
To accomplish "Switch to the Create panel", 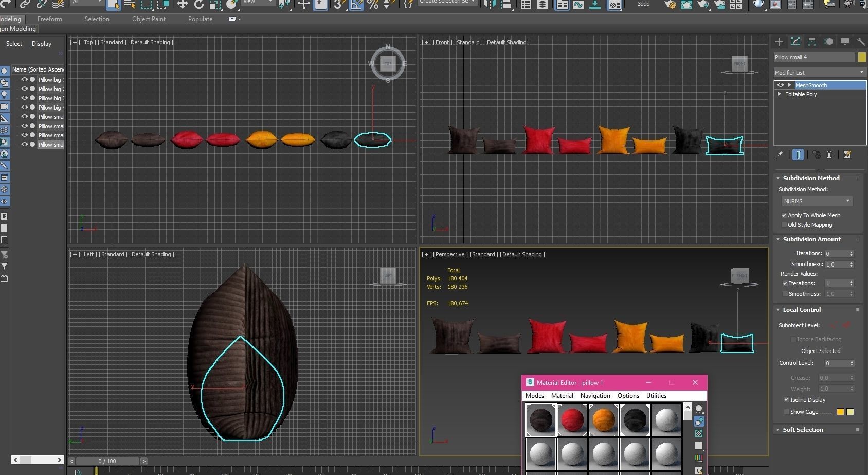I will click(x=779, y=42).
